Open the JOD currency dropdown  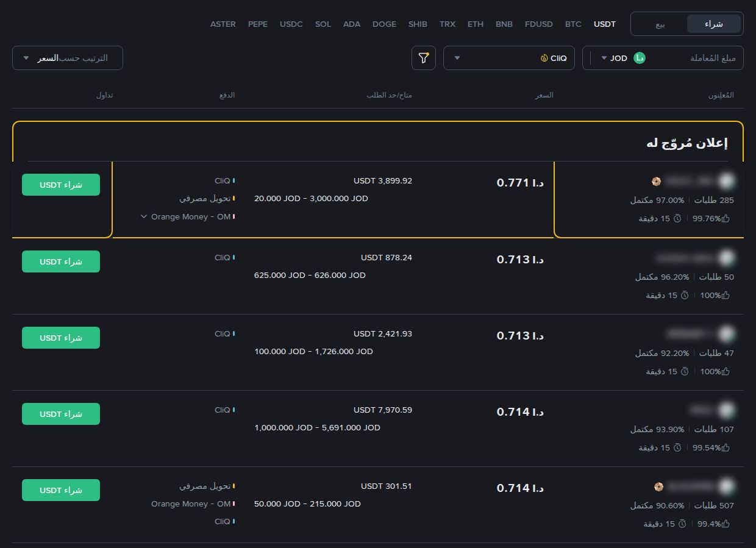point(614,58)
